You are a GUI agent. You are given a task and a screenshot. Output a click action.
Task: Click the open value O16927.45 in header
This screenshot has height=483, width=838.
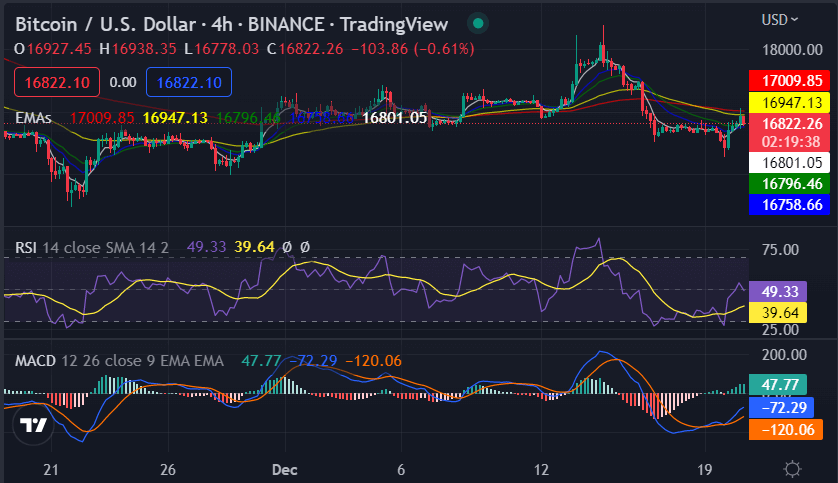53,49
